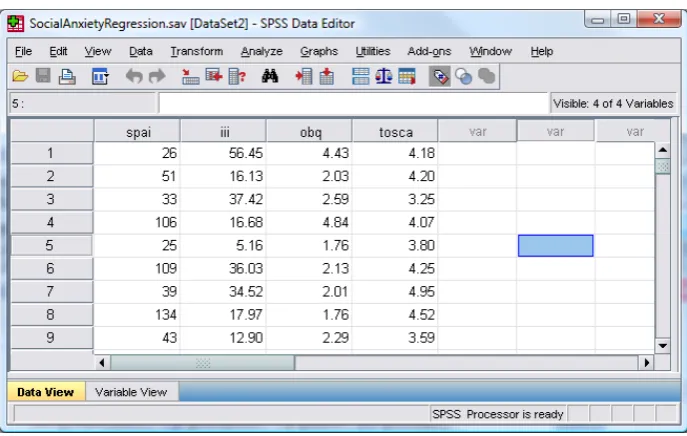Screen dimensions: 687x436
Task: Click the Open File folder icon
Action: pyautogui.click(x=20, y=77)
